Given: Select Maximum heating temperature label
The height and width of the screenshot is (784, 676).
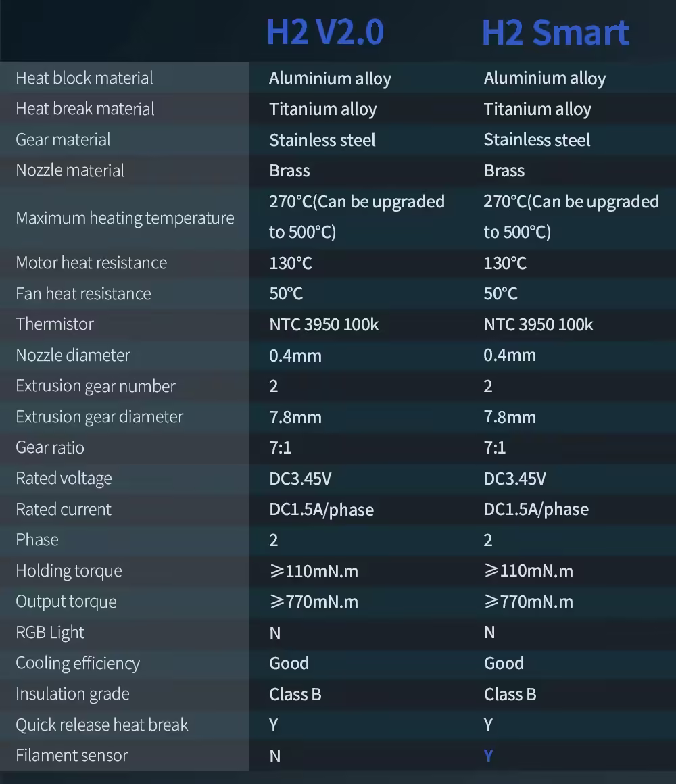Looking at the screenshot, I should coord(125,218).
